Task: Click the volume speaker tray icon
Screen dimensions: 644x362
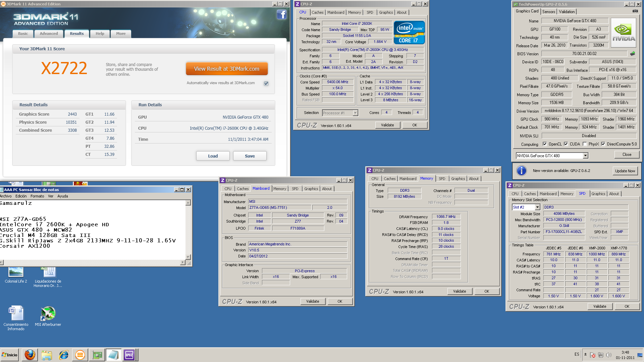Action: coord(609,355)
